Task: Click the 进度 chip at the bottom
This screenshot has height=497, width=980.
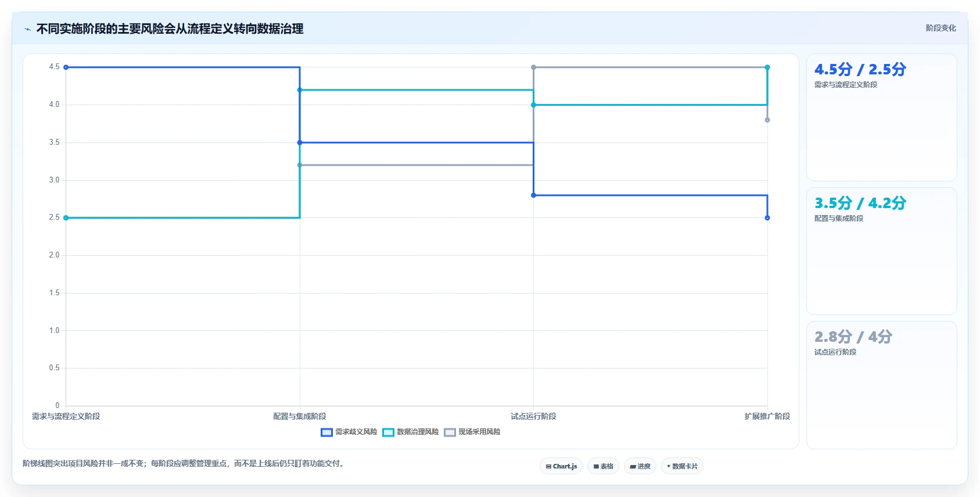Action: (x=640, y=466)
